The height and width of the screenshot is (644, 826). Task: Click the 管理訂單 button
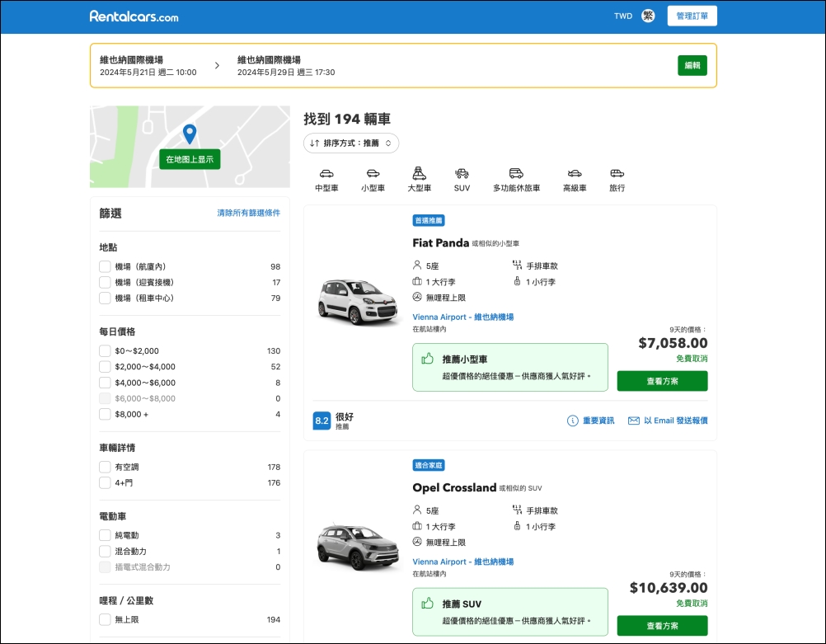692,16
